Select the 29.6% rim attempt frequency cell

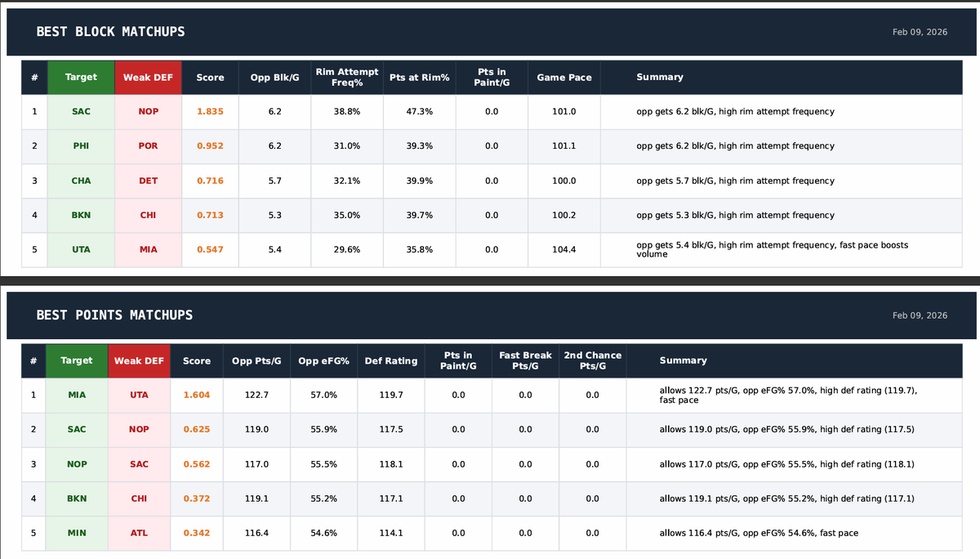pyautogui.click(x=347, y=249)
